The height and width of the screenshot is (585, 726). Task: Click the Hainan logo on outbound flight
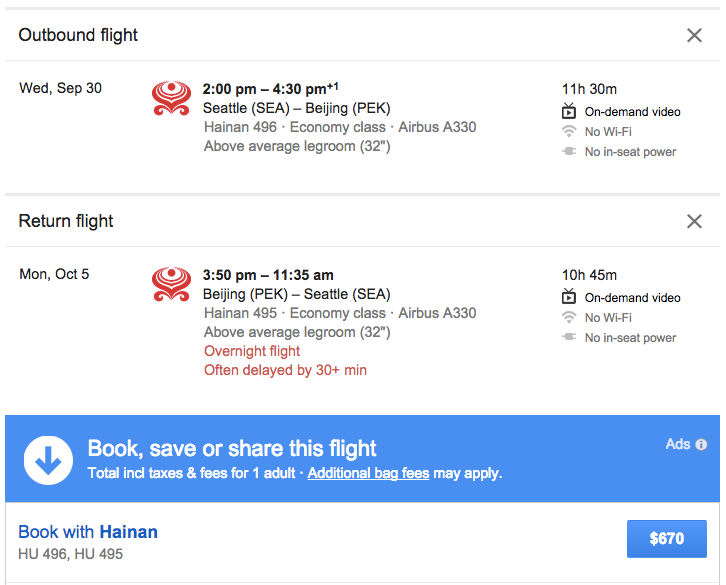coord(171,97)
